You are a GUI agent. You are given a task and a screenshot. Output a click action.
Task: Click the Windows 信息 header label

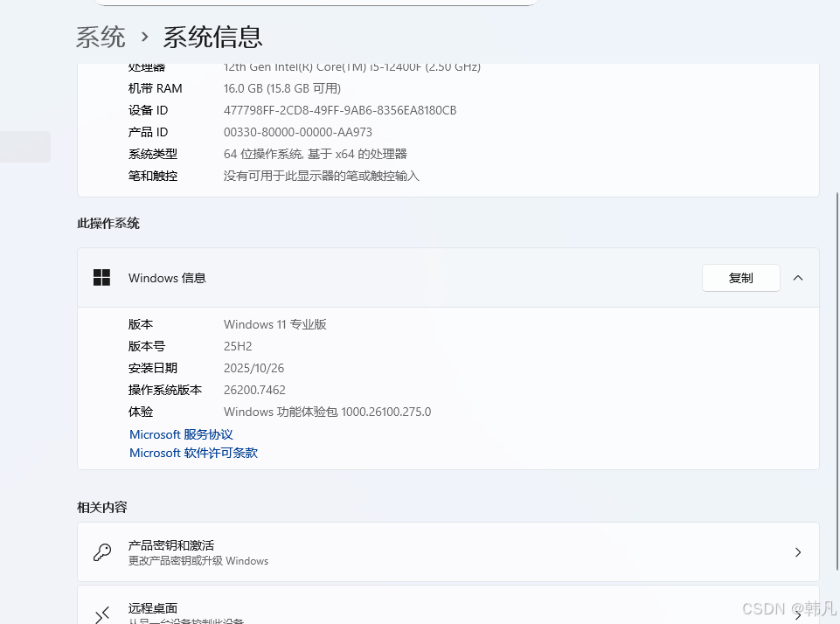pos(167,278)
